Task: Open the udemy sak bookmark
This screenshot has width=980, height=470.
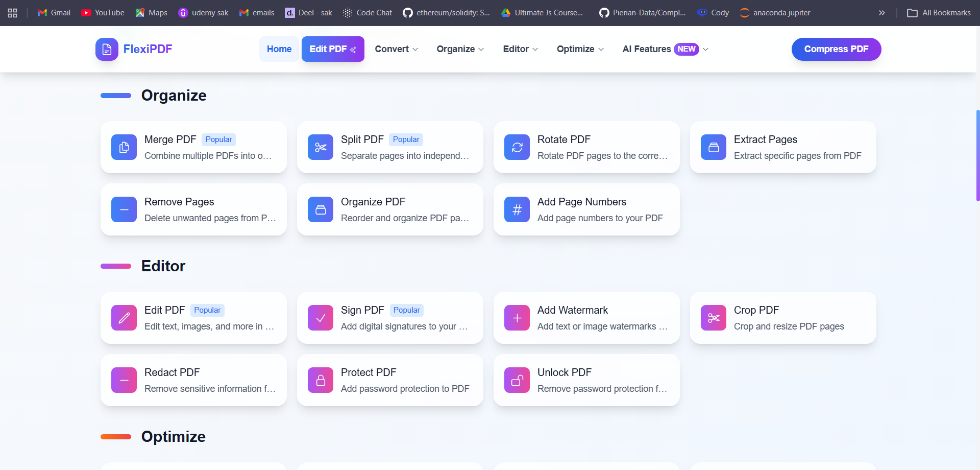Action: click(203, 13)
